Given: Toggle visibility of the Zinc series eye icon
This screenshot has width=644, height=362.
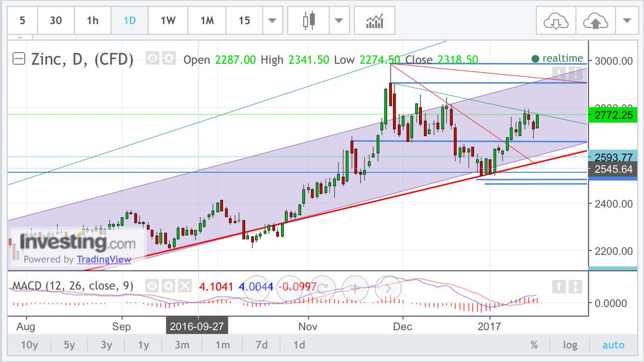Looking at the screenshot, I should [152, 59].
